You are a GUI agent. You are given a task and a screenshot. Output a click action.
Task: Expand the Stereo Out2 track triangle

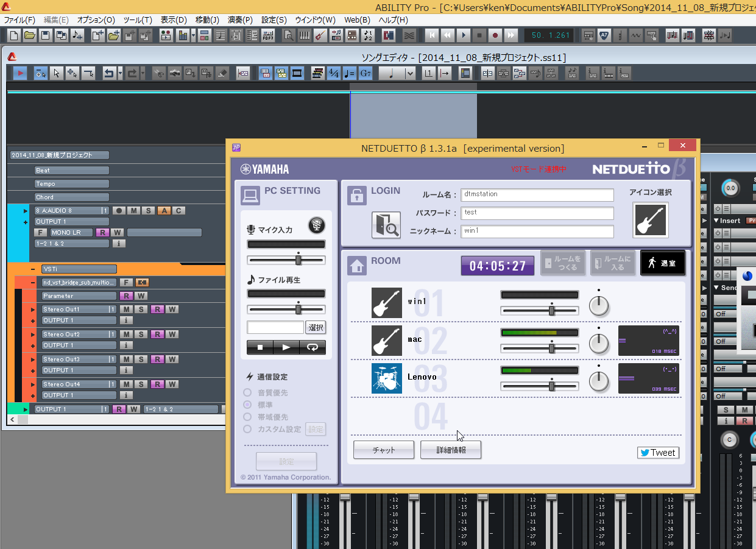(x=33, y=335)
